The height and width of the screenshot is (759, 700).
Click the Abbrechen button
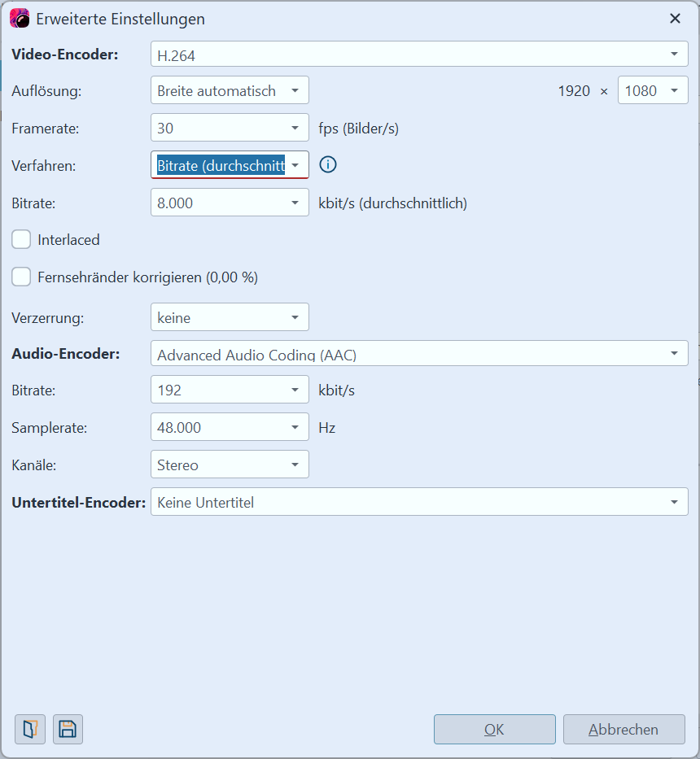pyautogui.click(x=623, y=730)
